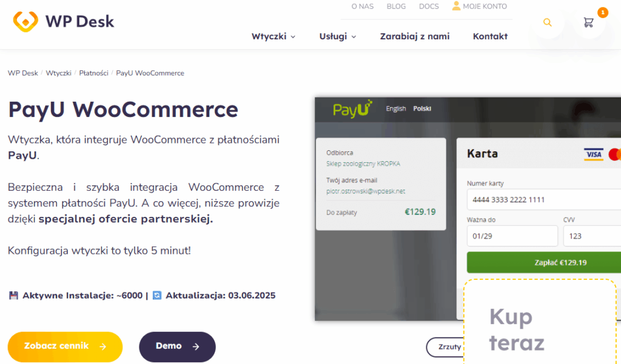Click the floppy disk installs icon

(13, 296)
